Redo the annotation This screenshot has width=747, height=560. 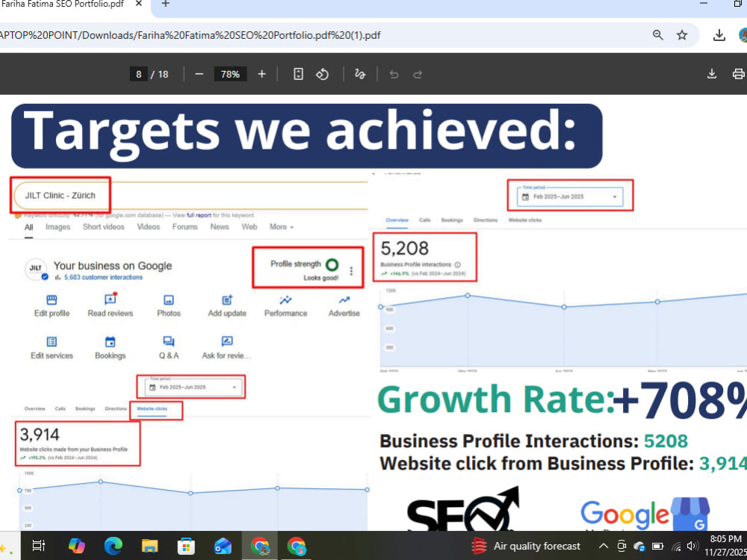(418, 74)
